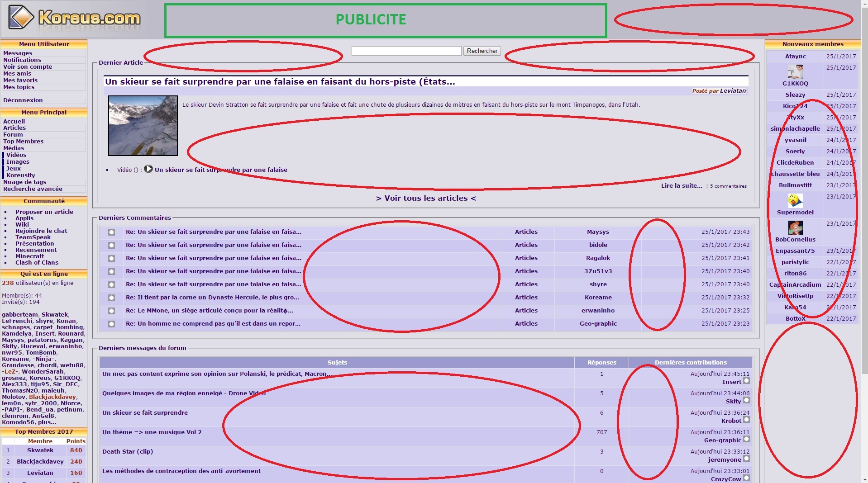Click the last-post icon next to jeremyone
Viewport: 868px width, 483px height.
coord(746,459)
